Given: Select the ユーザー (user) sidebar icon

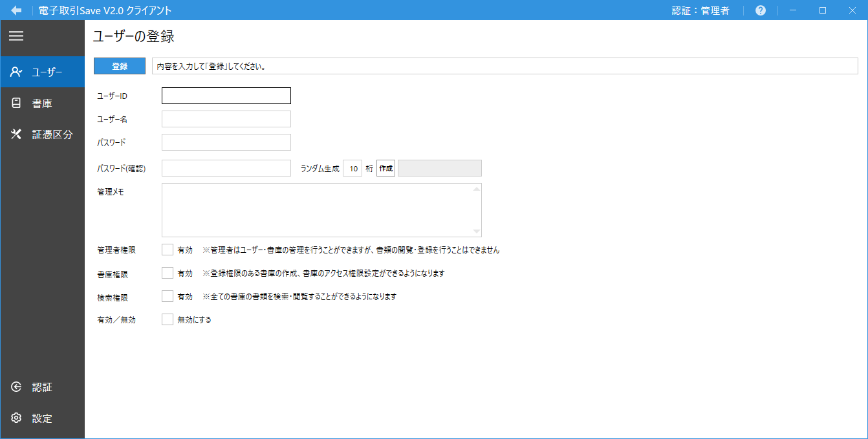Looking at the screenshot, I should pos(16,72).
